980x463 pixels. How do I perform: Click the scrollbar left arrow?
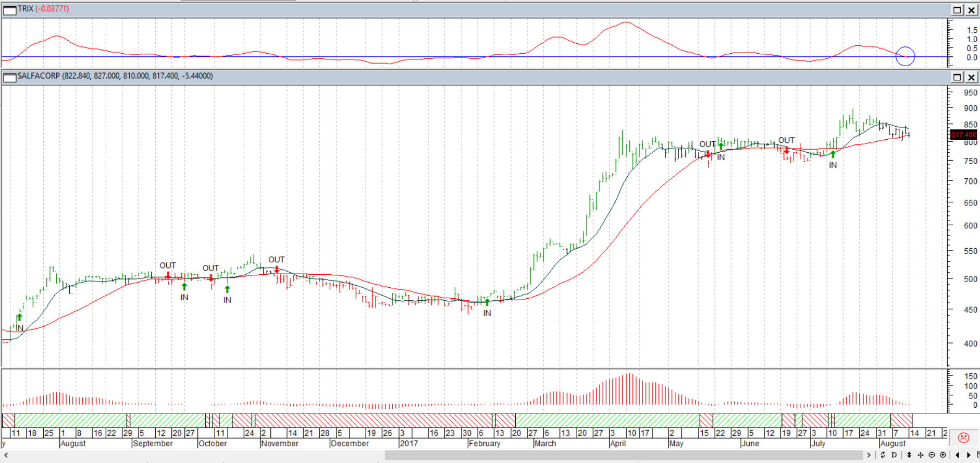[x=6, y=455]
